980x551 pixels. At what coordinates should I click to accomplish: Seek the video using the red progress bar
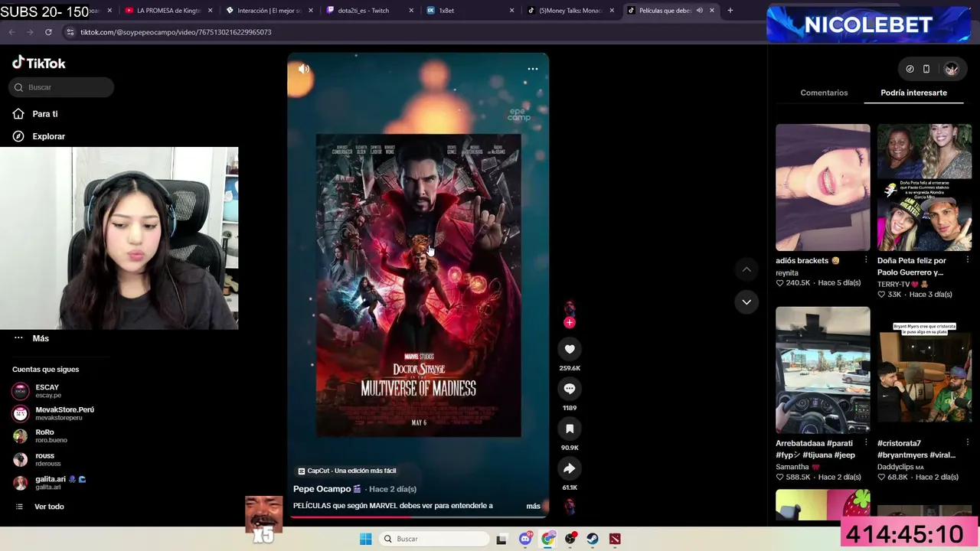[x=418, y=517]
